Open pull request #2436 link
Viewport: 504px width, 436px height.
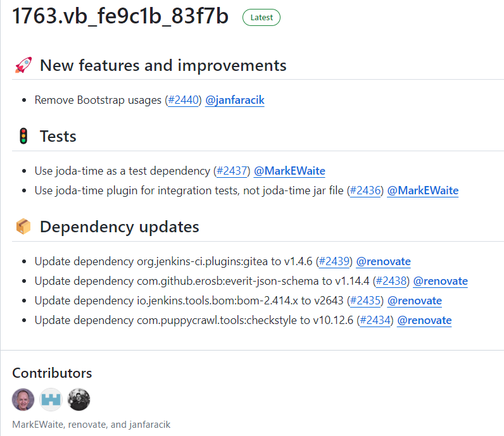(x=365, y=190)
